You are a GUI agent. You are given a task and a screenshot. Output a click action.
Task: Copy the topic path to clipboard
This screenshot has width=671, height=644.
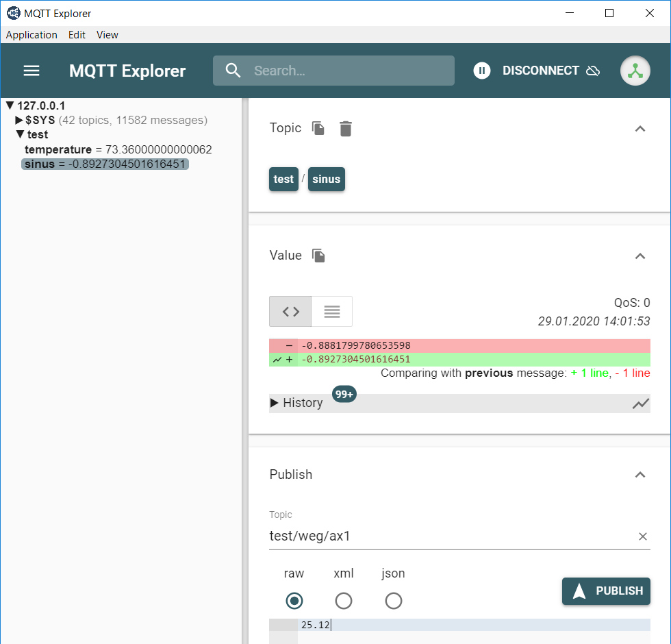318,128
